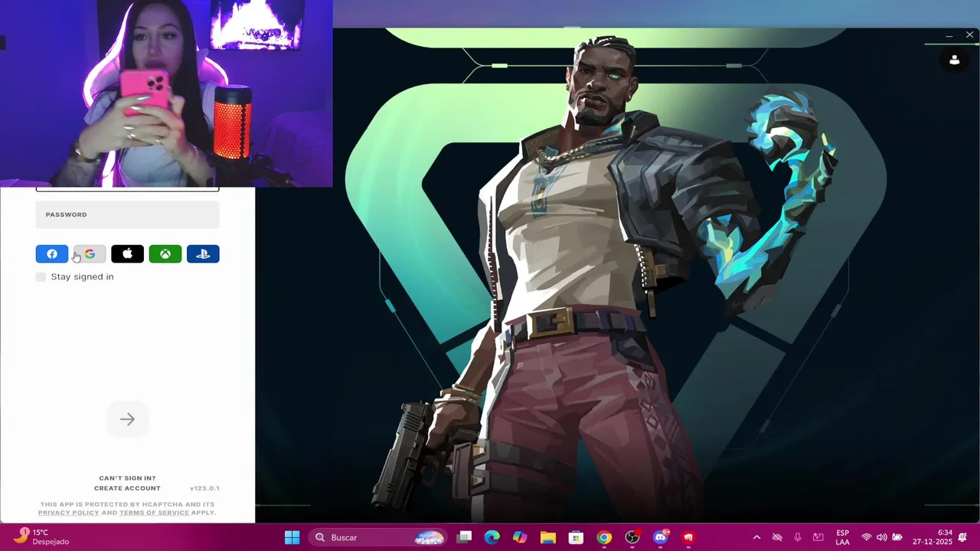Expand the hidden system tray icons chevron
The width and height of the screenshot is (980, 551).
coord(756,537)
